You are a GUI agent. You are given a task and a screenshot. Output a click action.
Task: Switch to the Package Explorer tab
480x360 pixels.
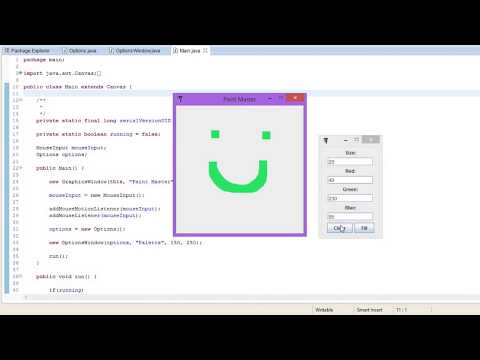27,51
